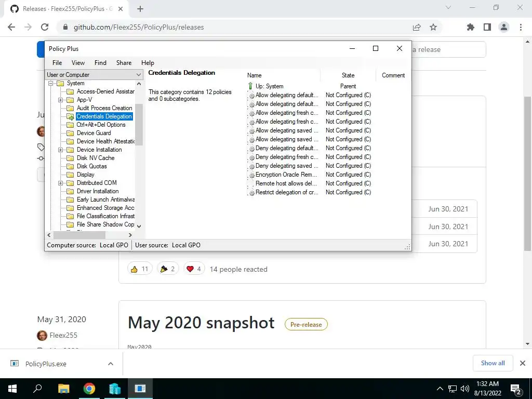Click gear icon of Restrict delegation policy
Image resolution: width=532 pixels, height=399 pixels.
tap(251, 192)
